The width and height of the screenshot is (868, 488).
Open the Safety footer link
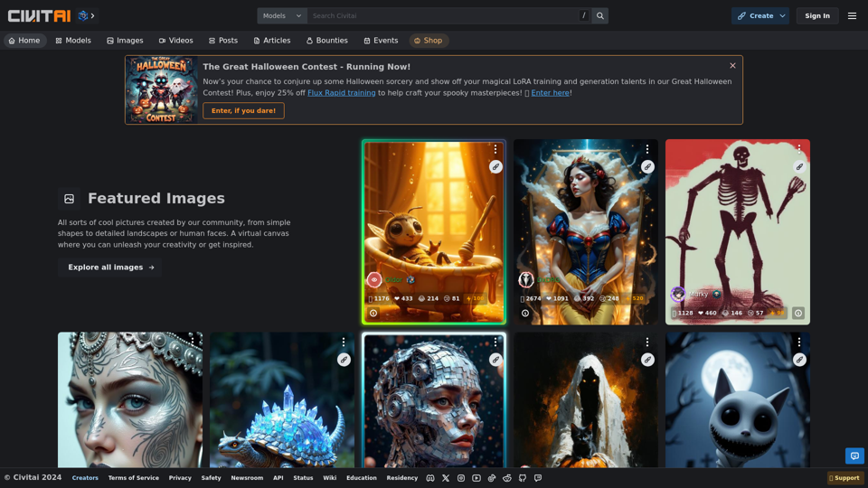(211, 478)
